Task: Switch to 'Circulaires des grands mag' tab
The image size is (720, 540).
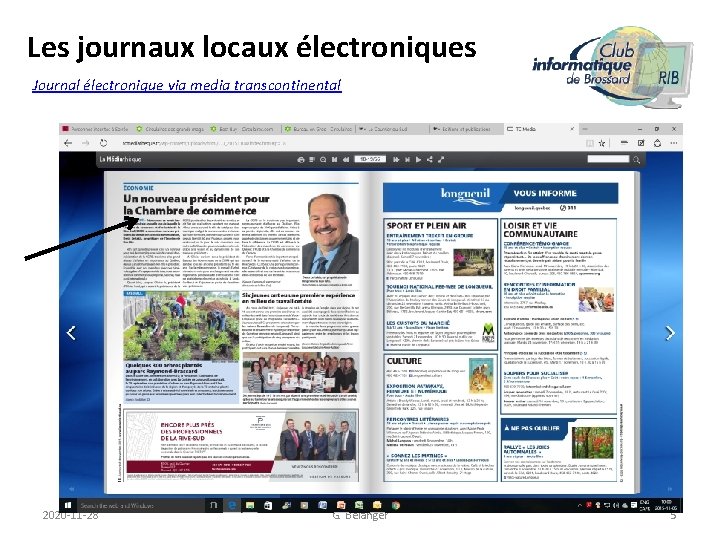Action: click(x=170, y=129)
